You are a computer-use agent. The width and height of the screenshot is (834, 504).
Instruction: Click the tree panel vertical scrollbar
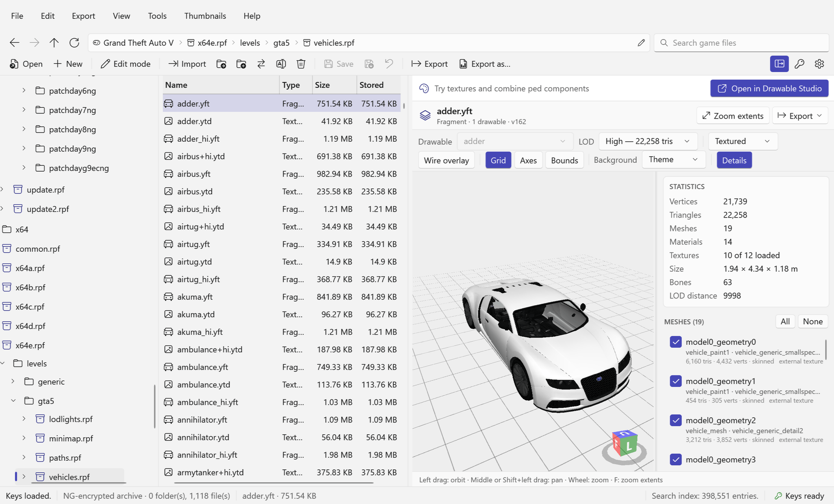click(154, 406)
